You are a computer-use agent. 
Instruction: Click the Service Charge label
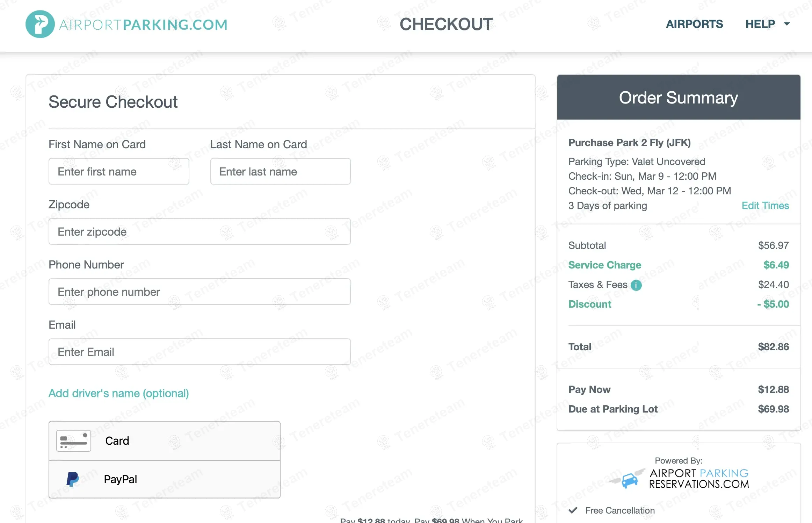[x=604, y=265]
